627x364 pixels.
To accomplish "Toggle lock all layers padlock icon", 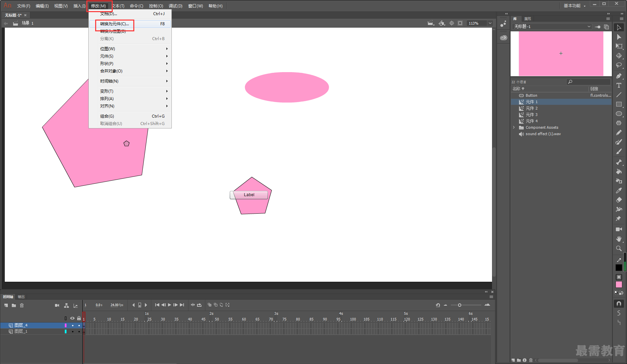I will (79, 318).
